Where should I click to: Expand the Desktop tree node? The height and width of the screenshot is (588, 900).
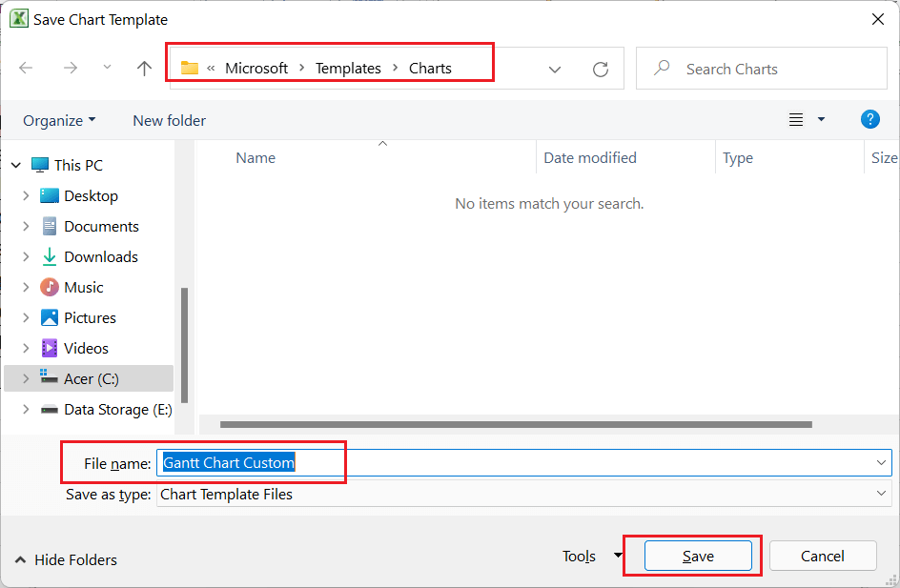(26, 196)
